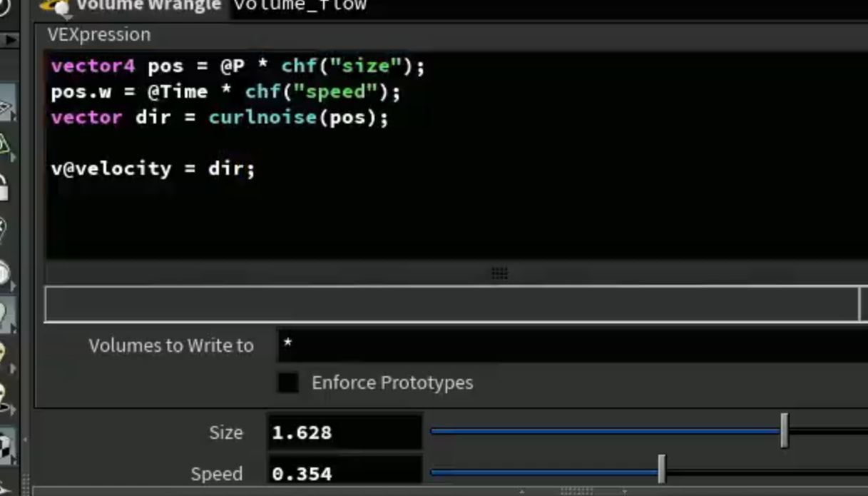Click the small arrow beside the sphere icon
The image size is (868, 496).
coord(13,286)
